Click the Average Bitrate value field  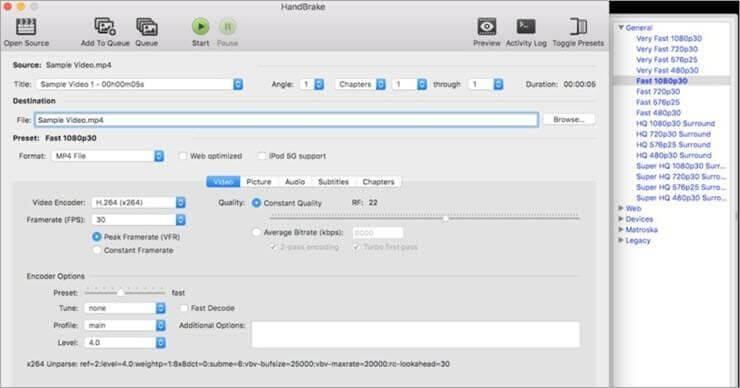coord(378,233)
